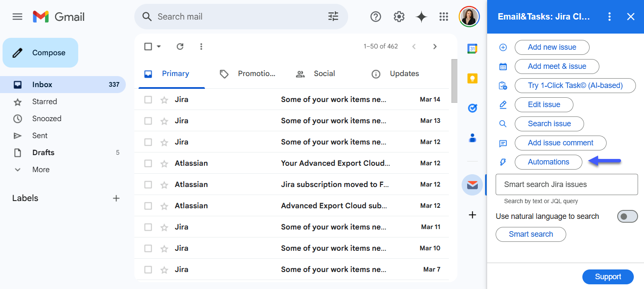Switch to the Social tab
Viewport: 644px width, 289px height.
[324, 74]
